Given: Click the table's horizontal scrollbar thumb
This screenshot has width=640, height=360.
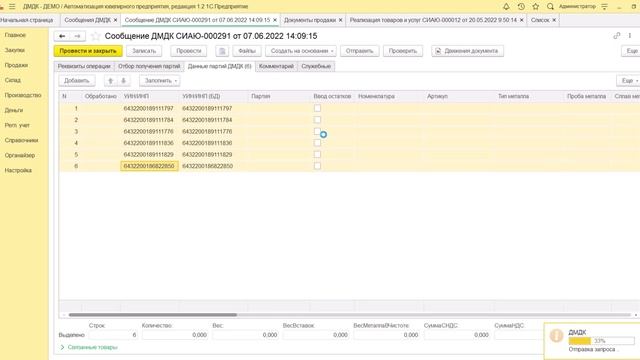Looking at the screenshot, I should [153, 315].
